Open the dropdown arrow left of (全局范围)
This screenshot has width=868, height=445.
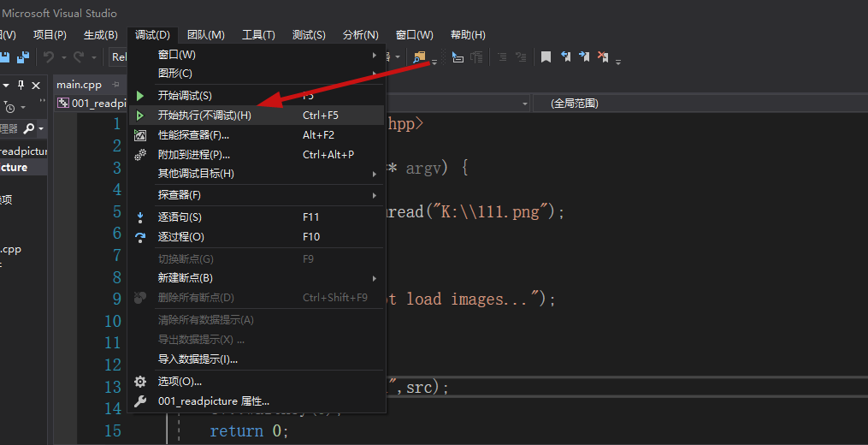[525, 104]
